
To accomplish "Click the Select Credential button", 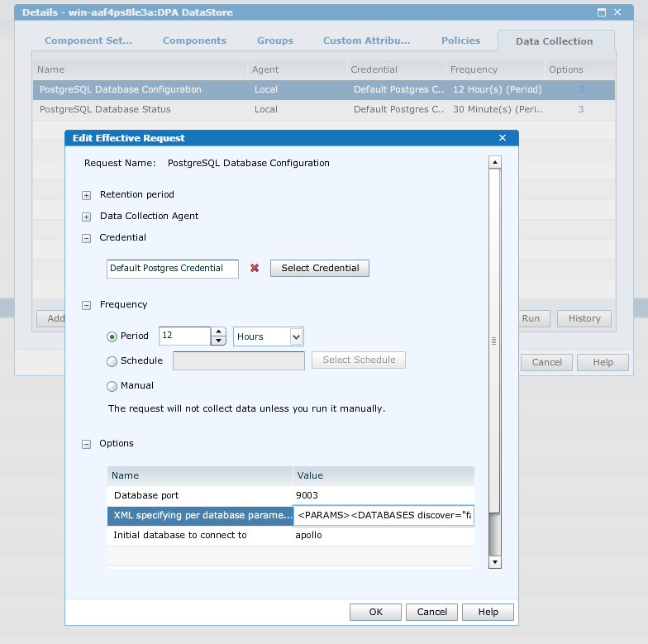I will (320, 269).
